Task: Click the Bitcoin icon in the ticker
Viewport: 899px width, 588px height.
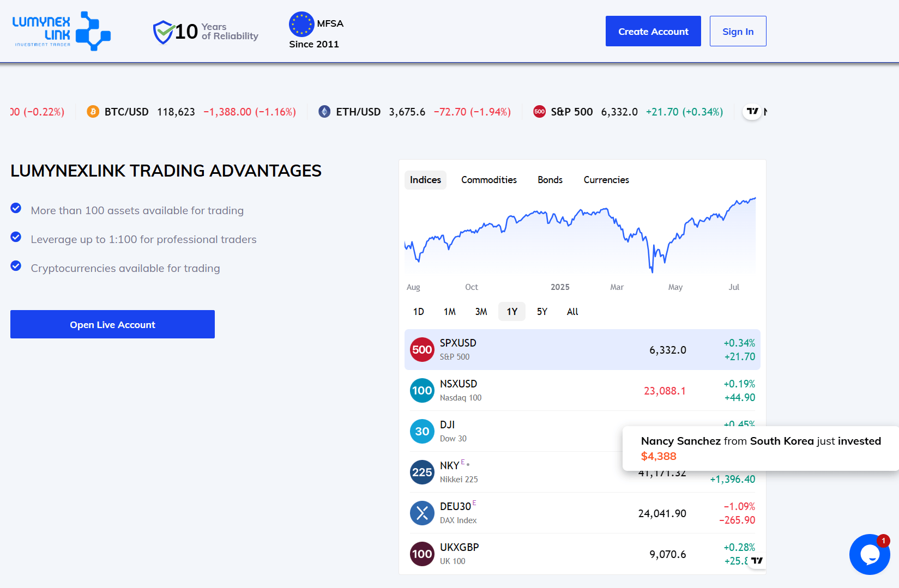Action: 93,112
